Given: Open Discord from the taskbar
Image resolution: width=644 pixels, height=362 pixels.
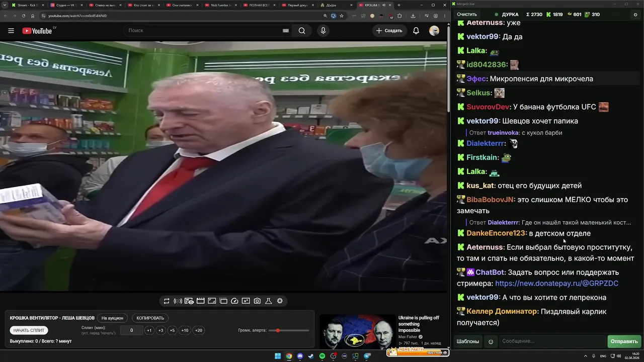Looking at the screenshot, I should 300,356.
